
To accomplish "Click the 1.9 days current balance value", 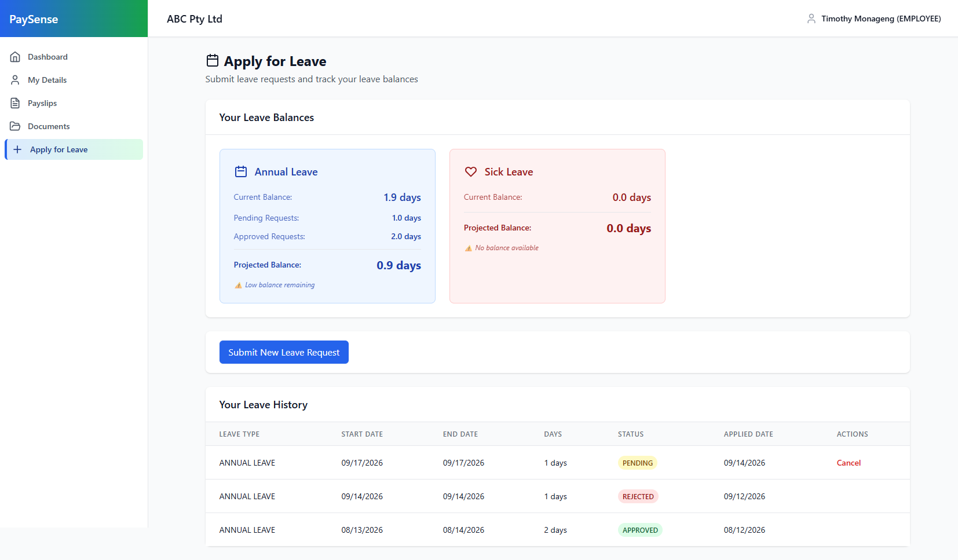I will click(x=402, y=197).
